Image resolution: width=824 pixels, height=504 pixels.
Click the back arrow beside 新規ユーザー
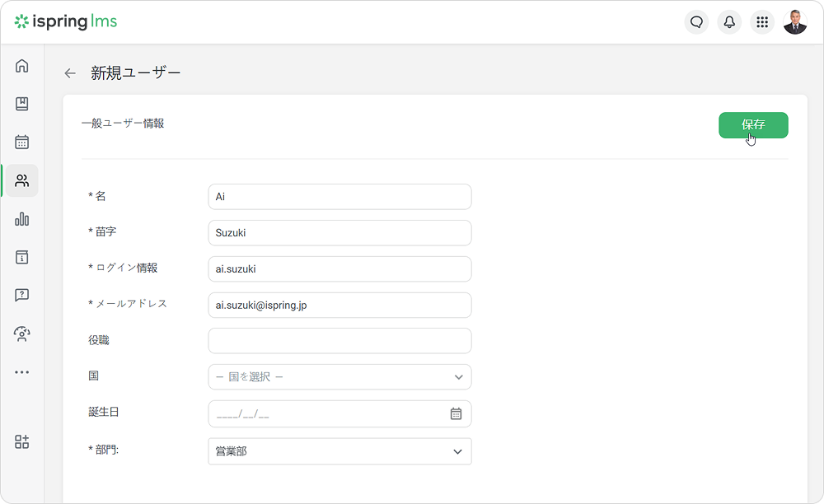(x=70, y=73)
